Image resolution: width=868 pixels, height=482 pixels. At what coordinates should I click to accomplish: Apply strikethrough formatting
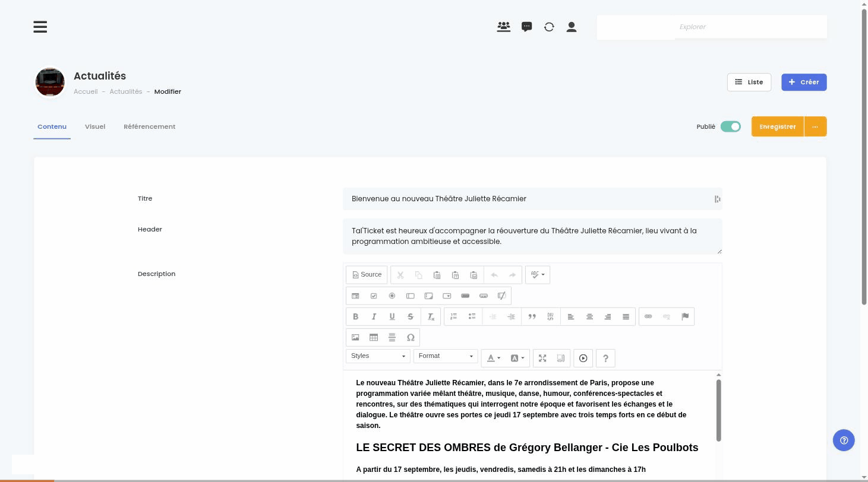[x=411, y=316]
